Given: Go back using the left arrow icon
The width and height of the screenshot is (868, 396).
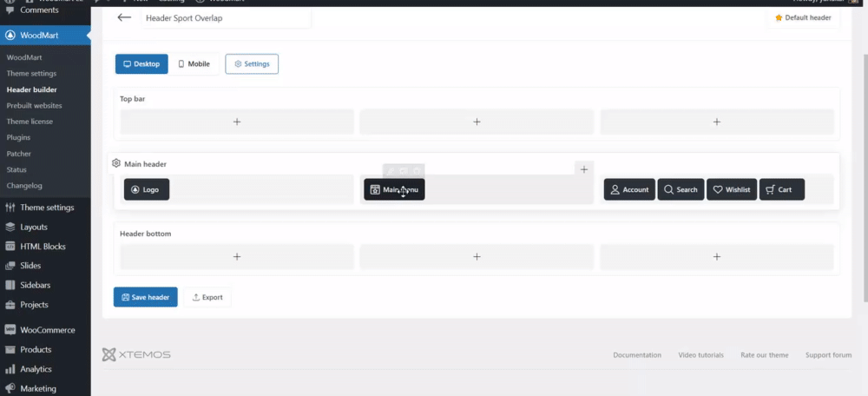Looking at the screenshot, I should [124, 17].
